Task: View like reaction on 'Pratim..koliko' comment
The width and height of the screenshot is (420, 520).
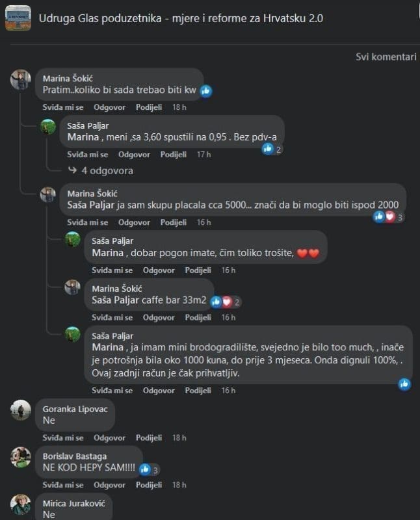Action: pos(206,91)
